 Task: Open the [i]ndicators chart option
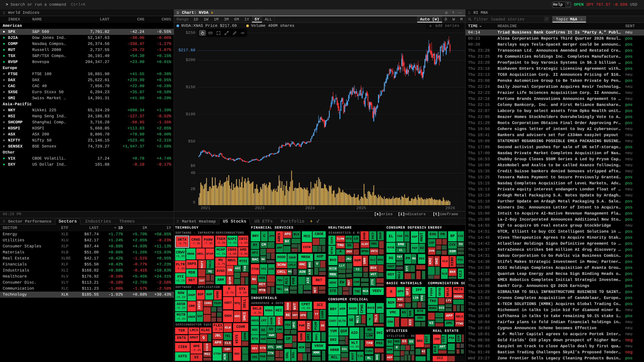[x=412, y=214]
